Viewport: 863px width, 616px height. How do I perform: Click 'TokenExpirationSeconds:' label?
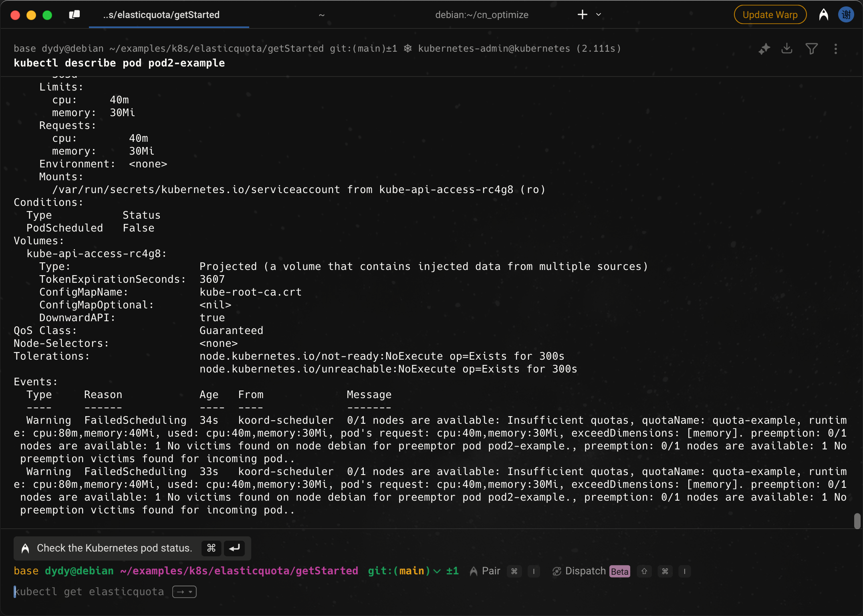[113, 280]
